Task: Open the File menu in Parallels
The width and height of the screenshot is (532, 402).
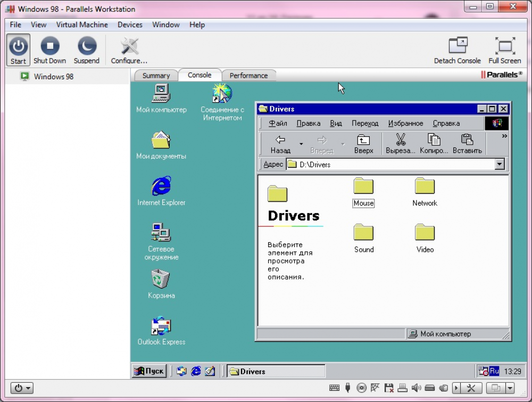Action: pos(15,25)
